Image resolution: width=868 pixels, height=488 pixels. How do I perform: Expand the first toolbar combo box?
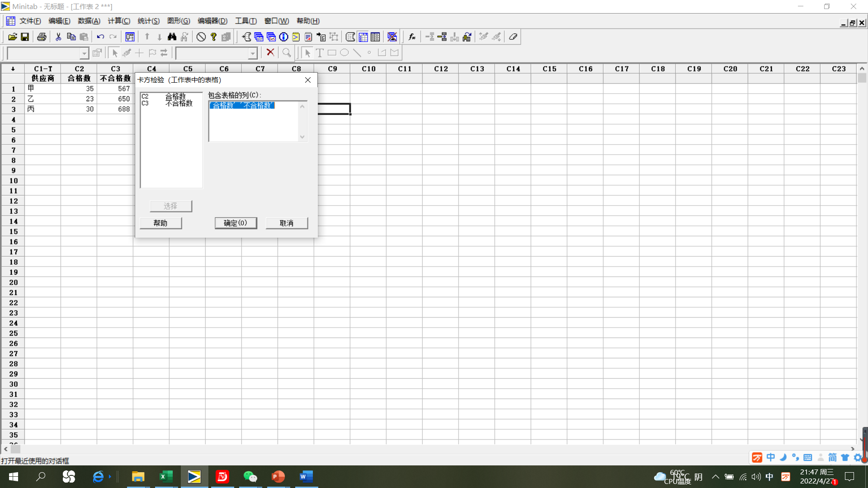tap(84, 53)
